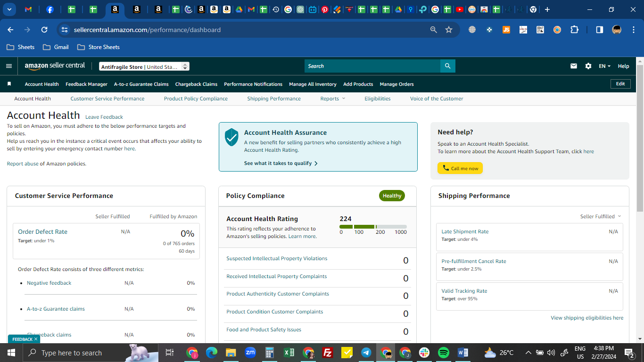
Task: Open the Seller Central hamburger menu
Action: coord(9,66)
